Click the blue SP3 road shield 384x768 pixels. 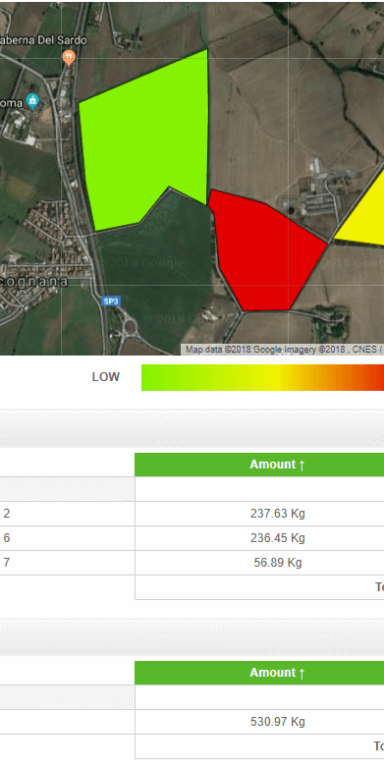[111, 301]
